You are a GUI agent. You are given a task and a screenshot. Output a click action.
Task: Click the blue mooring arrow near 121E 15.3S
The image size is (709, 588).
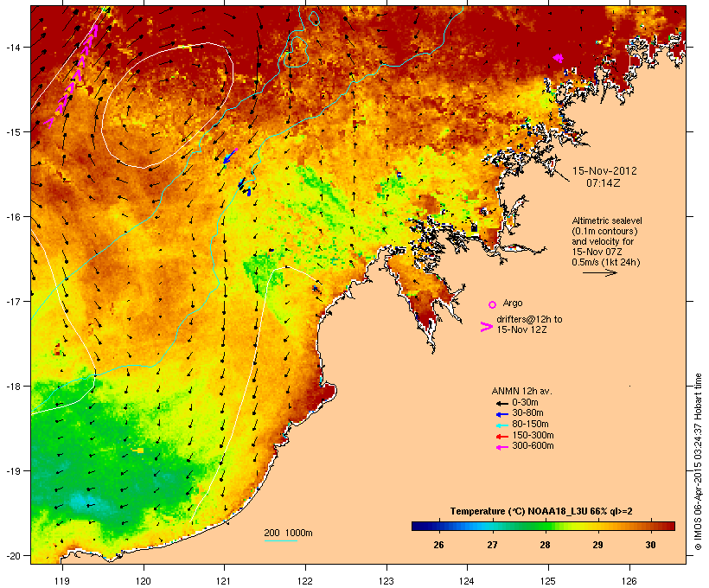point(230,156)
